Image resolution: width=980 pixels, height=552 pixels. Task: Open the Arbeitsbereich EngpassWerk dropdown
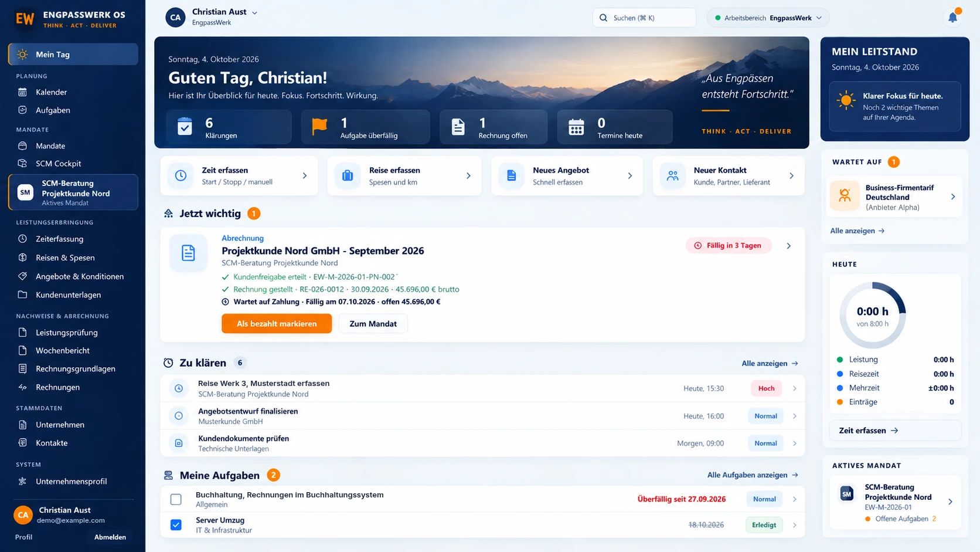click(x=768, y=18)
